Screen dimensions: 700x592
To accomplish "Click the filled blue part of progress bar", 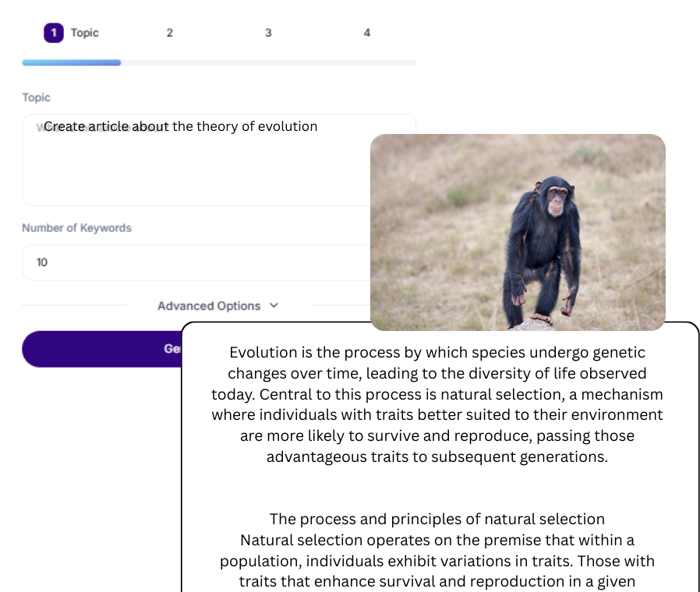I will (x=71, y=62).
